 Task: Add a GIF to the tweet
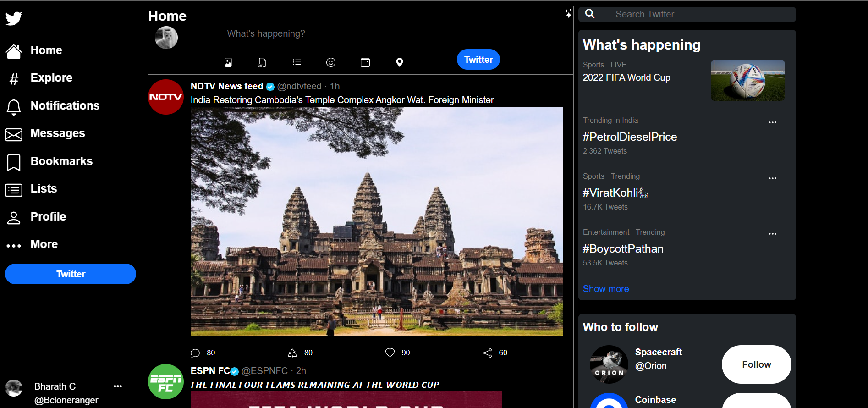click(x=262, y=62)
